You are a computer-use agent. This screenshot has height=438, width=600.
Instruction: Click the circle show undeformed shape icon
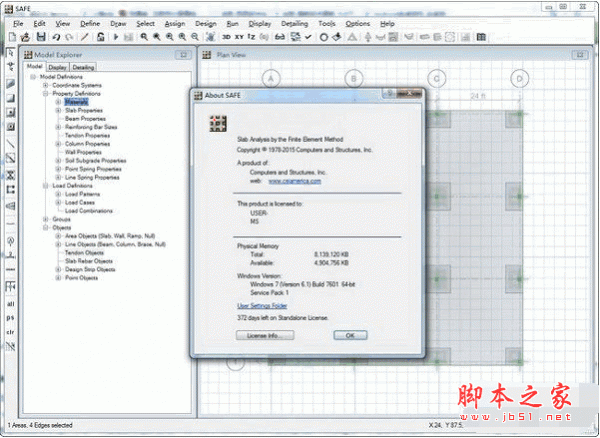click(324, 37)
